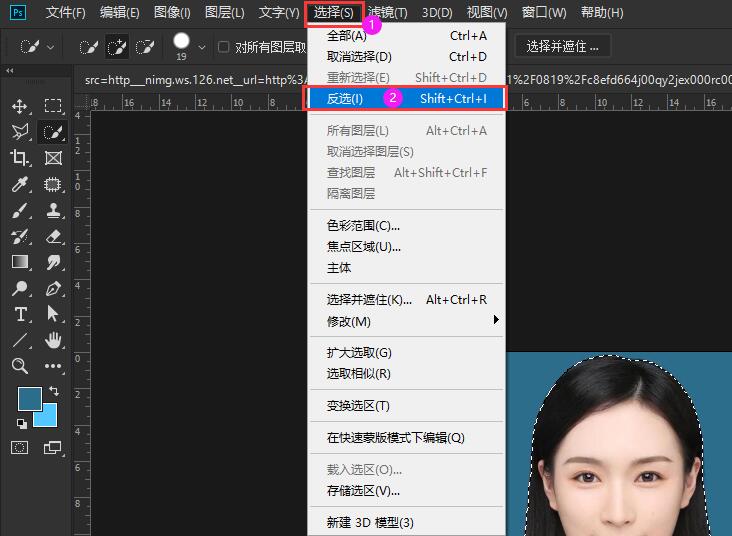Open the File menu

[x=65, y=12]
